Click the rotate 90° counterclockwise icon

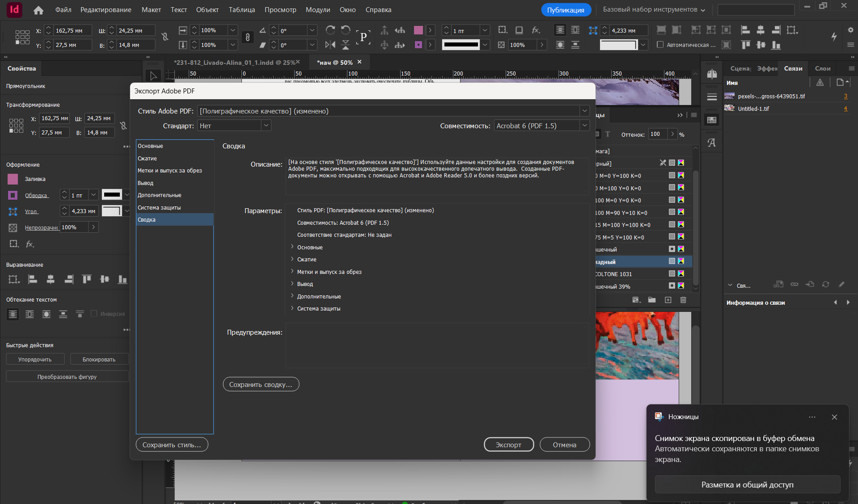tap(346, 30)
